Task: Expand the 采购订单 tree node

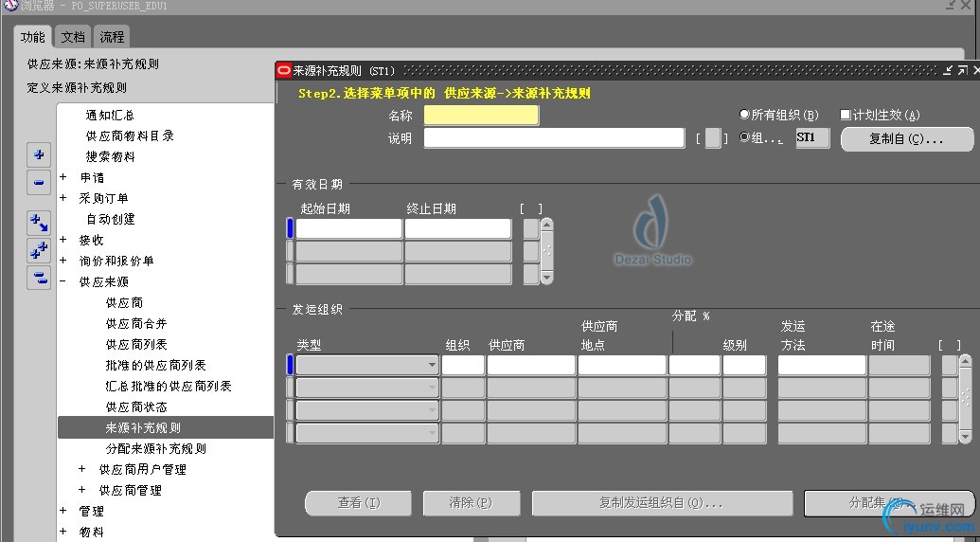Action: pyautogui.click(x=63, y=198)
